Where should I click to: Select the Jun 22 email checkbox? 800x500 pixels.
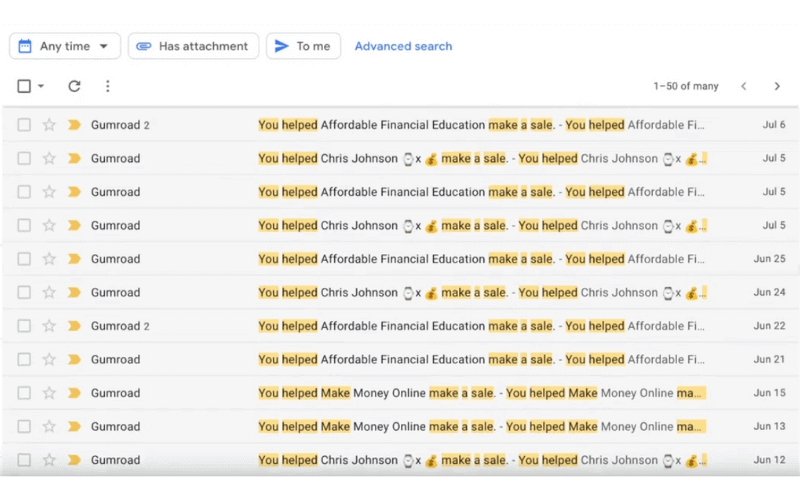pyautogui.click(x=24, y=326)
